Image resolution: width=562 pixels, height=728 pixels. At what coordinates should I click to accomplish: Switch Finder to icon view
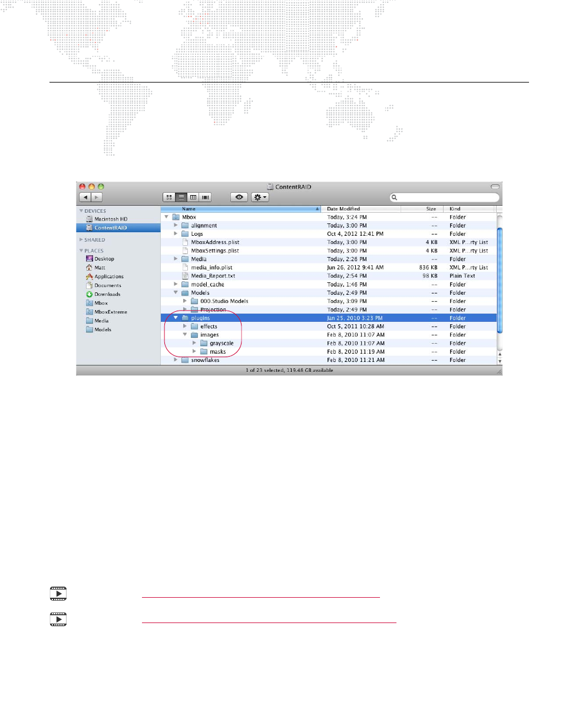(x=169, y=197)
